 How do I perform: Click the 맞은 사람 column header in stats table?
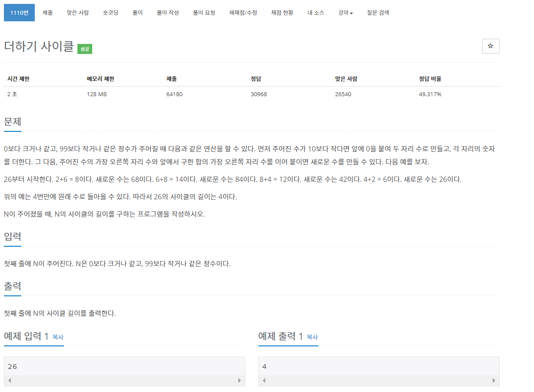coord(346,79)
